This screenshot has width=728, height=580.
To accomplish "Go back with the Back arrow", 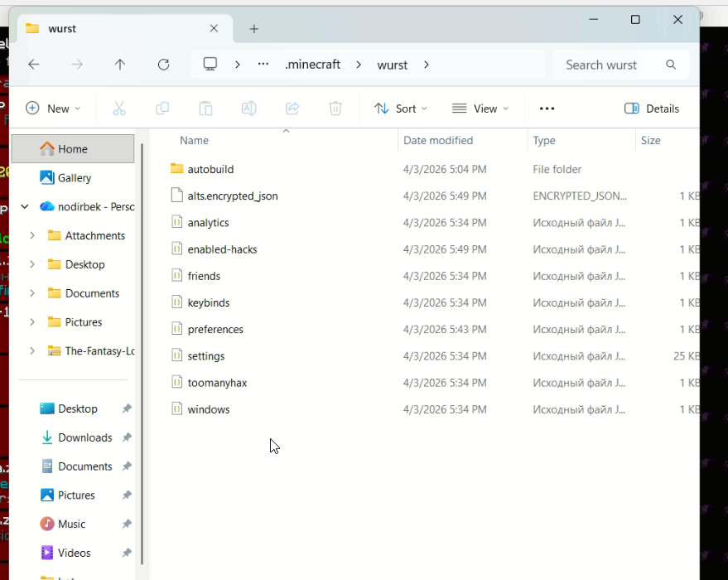I will point(34,65).
